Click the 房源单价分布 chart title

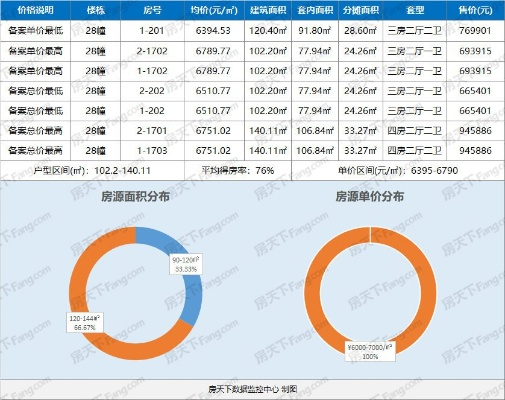(369, 197)
